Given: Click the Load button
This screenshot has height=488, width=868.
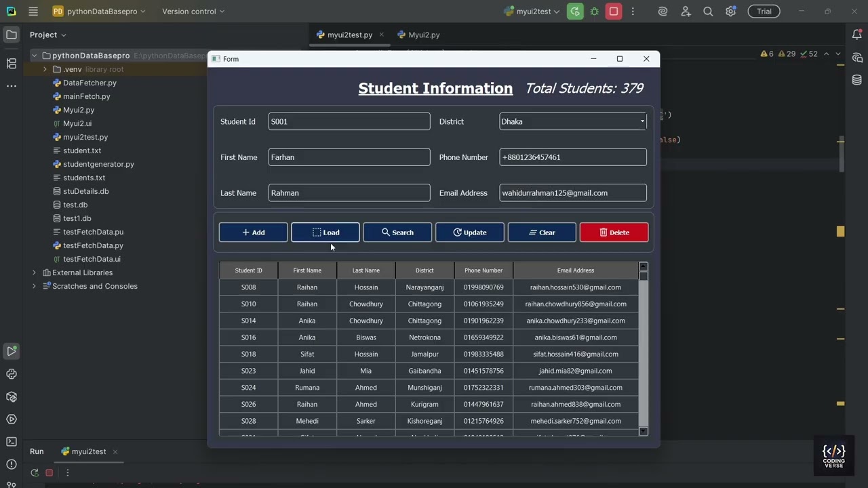Looking at the screenshot, I should click(325, 232).
